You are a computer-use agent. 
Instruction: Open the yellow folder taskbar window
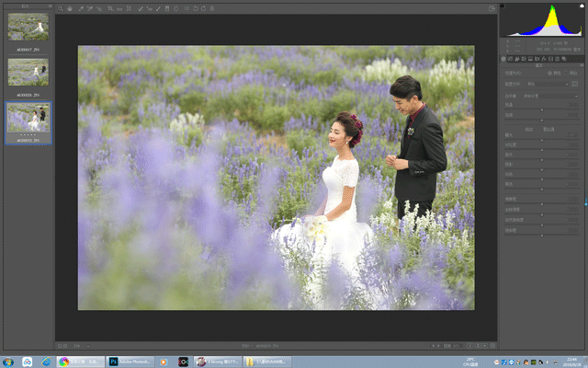coord(267,362)
